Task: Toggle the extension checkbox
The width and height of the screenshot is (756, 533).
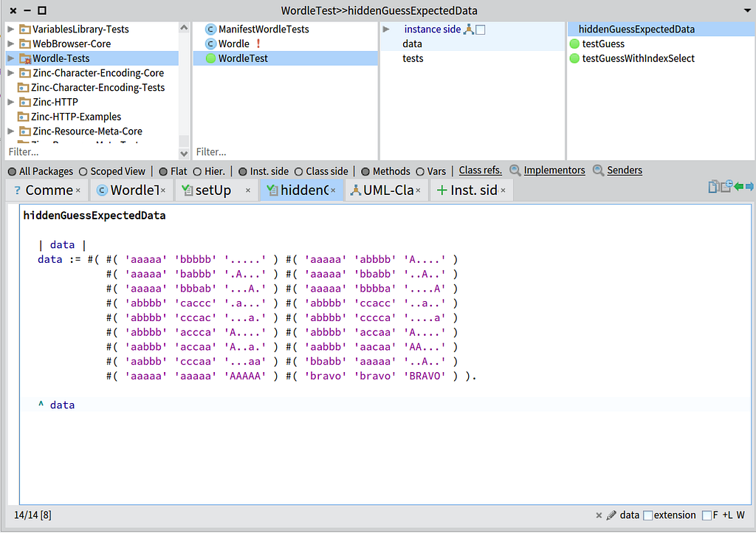Action: click(x=648, y=515)
